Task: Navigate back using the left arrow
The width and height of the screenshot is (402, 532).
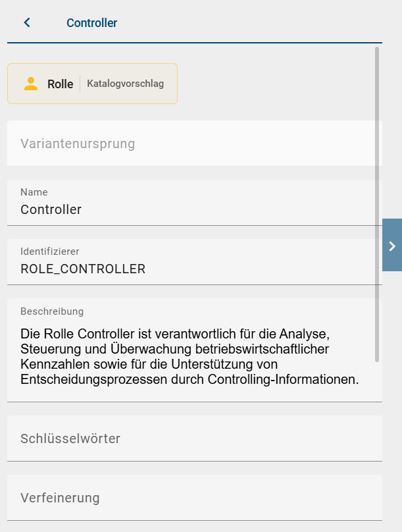Action: [26, 22]
